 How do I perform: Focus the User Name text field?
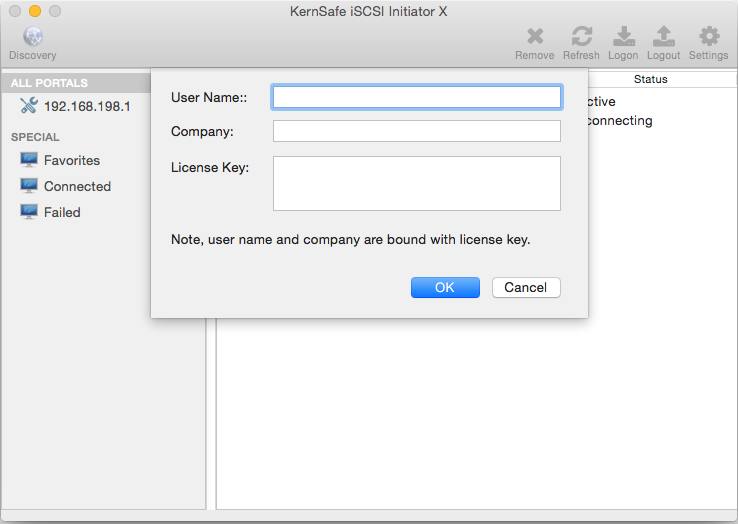tap(417, 97)
